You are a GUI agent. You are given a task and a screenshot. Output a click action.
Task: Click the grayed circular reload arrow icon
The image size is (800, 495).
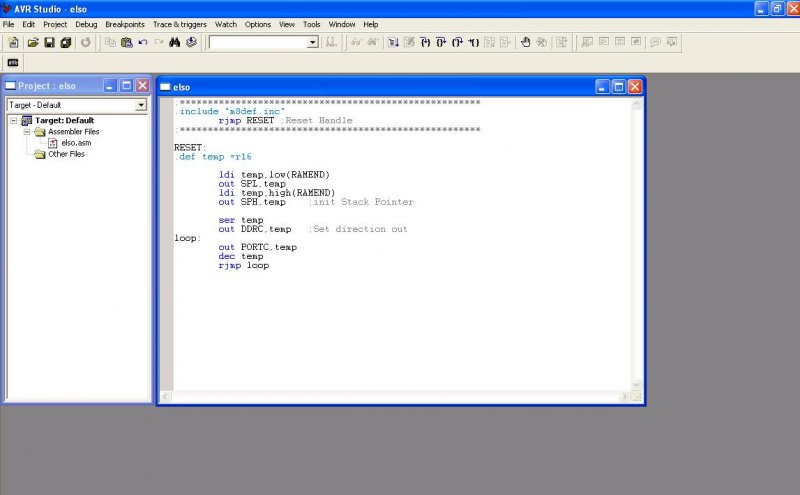86,42
